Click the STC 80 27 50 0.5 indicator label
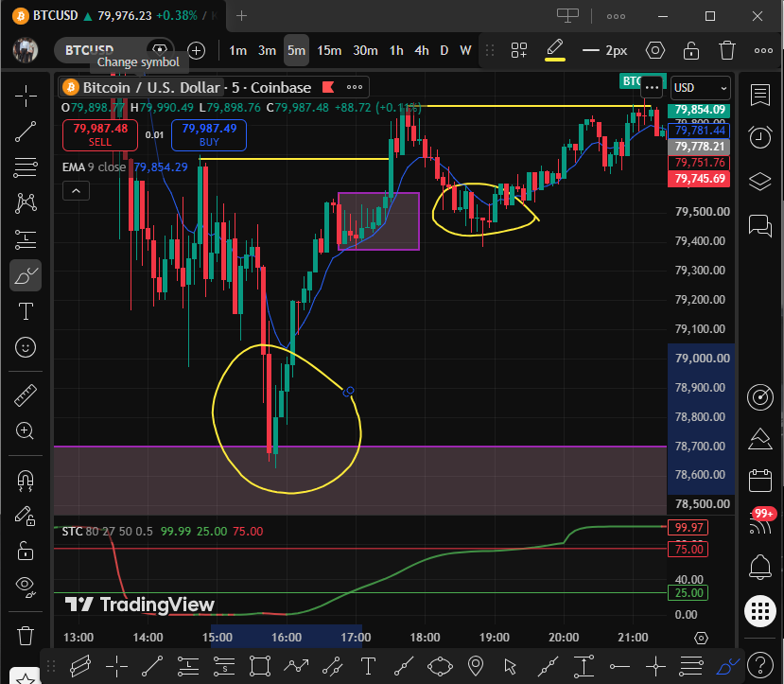 click(107, 531)
